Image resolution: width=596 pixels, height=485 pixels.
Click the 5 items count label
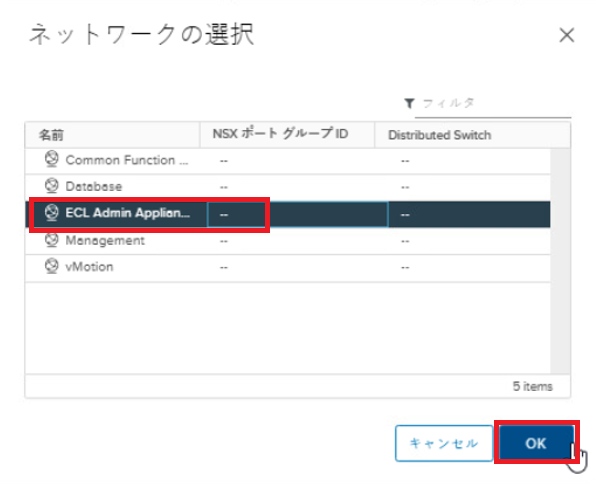532,387
